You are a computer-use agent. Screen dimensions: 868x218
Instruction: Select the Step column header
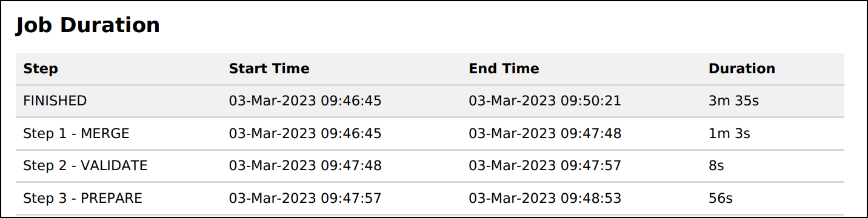[41, 69]
